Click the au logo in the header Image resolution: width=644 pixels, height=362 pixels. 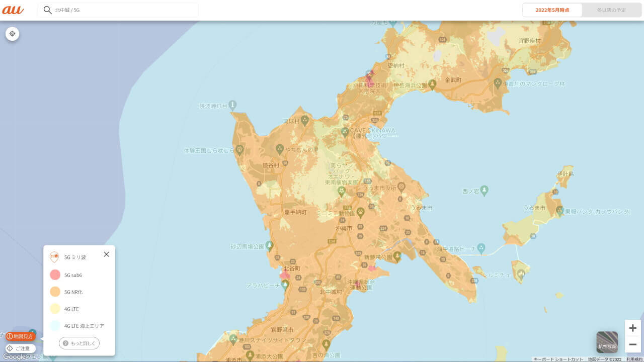coord(13,10)
